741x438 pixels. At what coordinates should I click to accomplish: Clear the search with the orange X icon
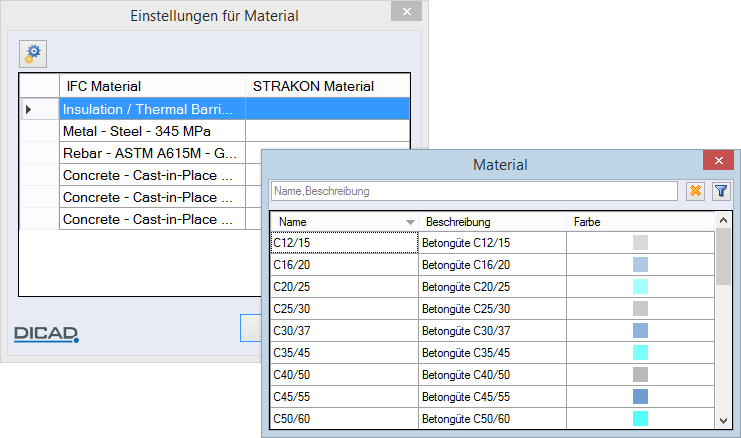pyautogui.click(x=695, y=191)
